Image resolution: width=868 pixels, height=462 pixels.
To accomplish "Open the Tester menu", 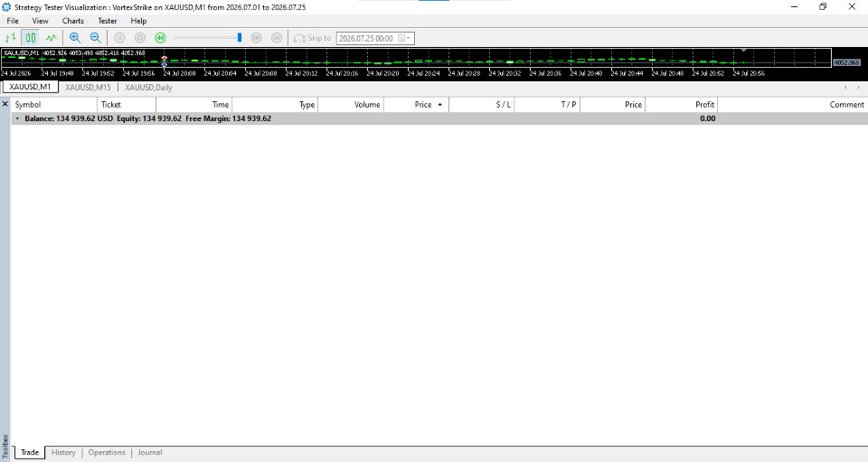I will [x=108, y=21].
